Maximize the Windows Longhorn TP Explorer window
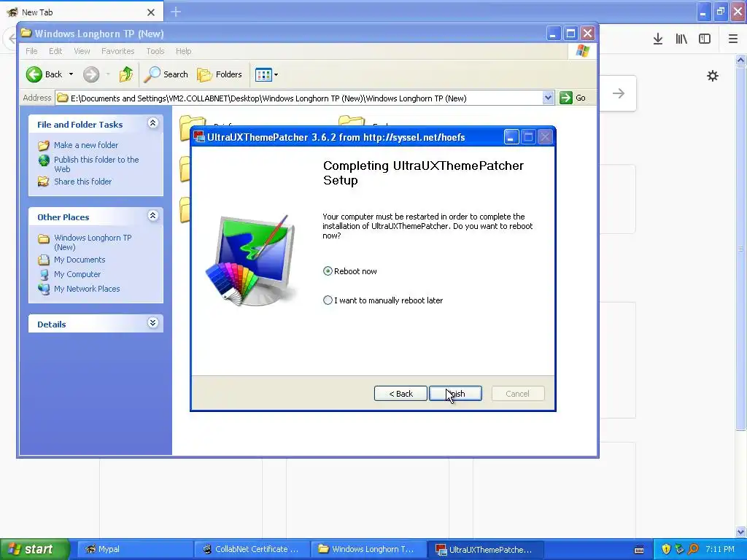The width and height of the screenshot is (747, 560). coord(570,34)
